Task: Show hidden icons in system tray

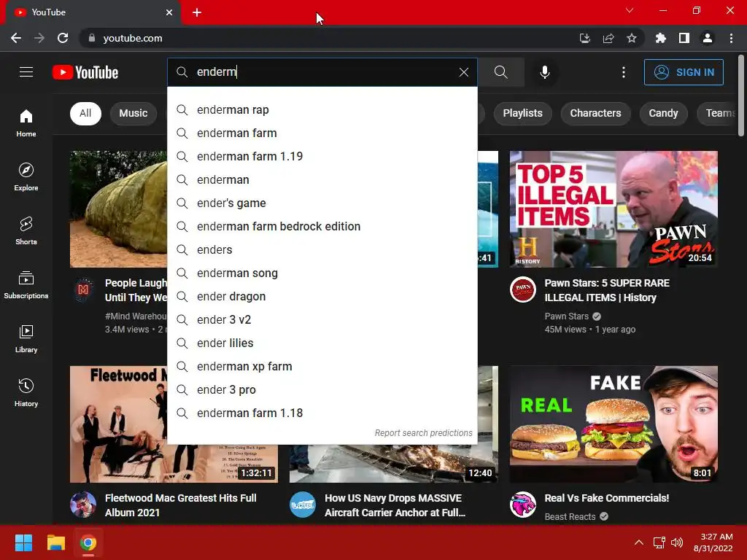Action: click(x=639, y=542)
